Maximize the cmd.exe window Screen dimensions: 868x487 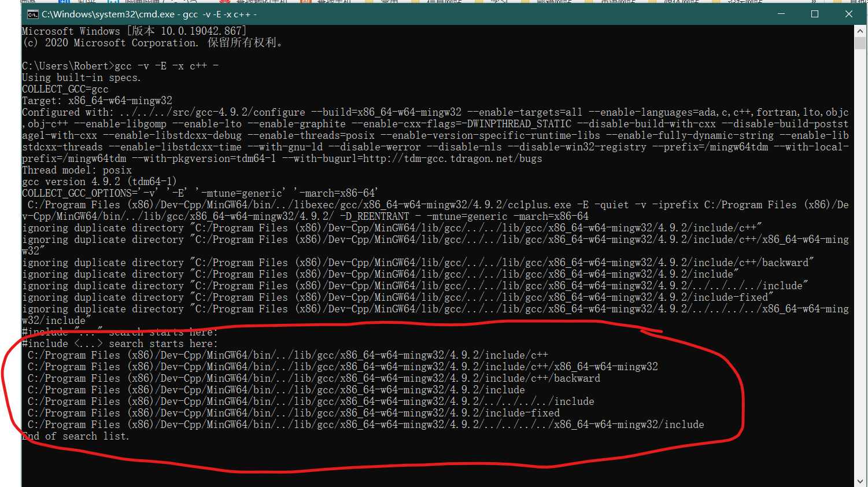point(815,14)
